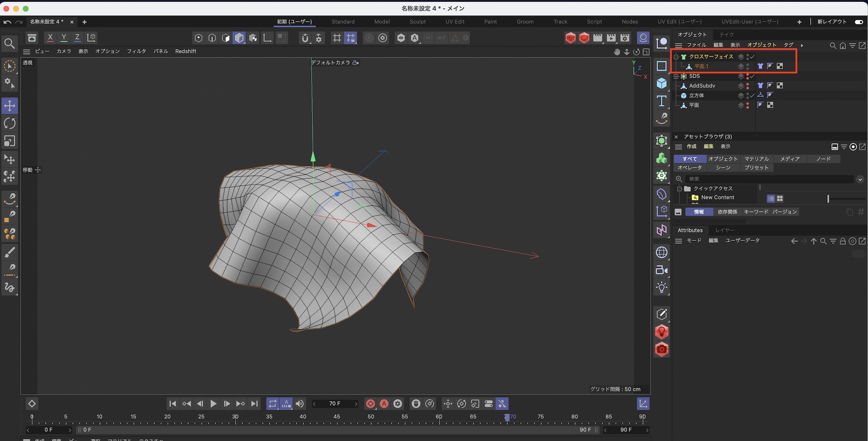
Task: Select the Move tool in left toolbar
Action: [x=10, y=106]
